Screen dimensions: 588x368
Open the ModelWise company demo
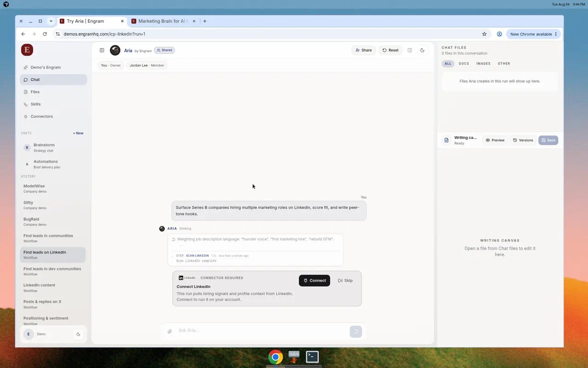tap(53, 189)
